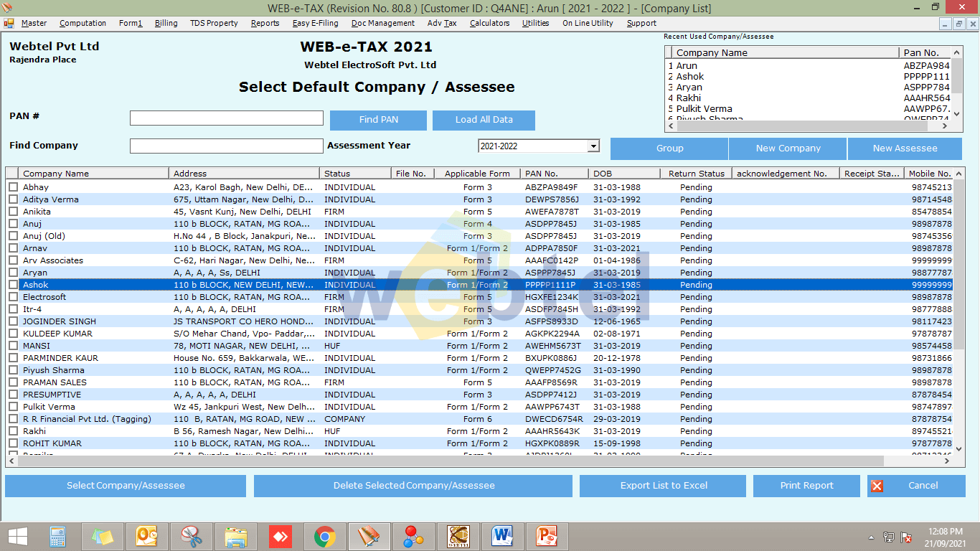Screen dimensions: 980x551
Task: Open the tray icon with red X
Action: (x=906, y=537)
